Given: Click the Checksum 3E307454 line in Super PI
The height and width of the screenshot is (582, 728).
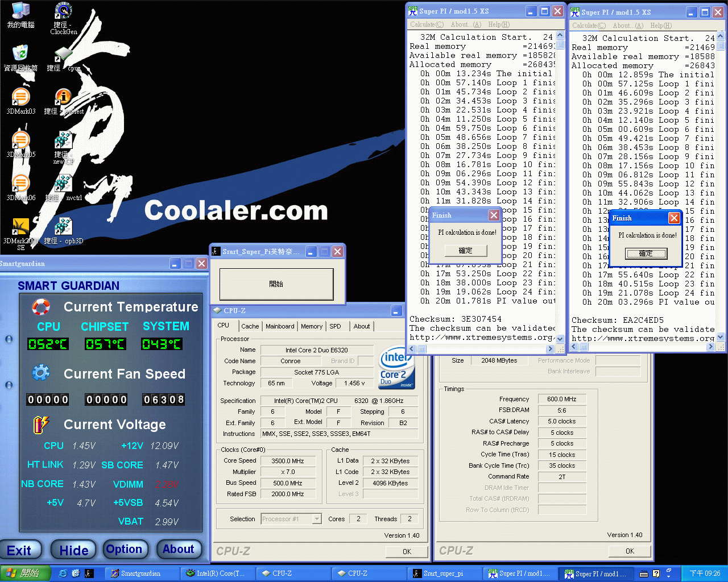Looking at the screenshot, I should coord(456,319).
